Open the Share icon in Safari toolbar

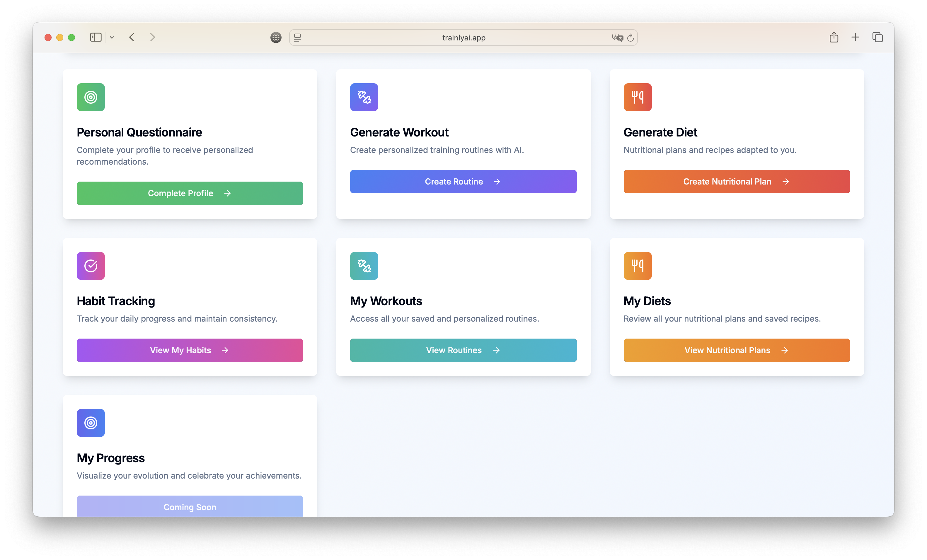click(x=834, y=37)
